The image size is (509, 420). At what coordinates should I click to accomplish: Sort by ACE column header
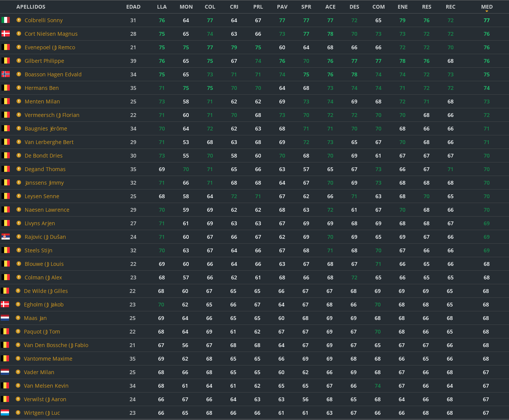click(330, 7)
